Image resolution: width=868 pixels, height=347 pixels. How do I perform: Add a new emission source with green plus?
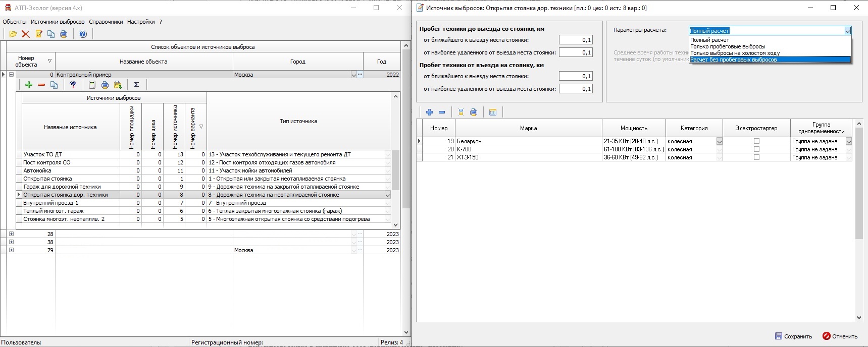pyautogui.click(x=29, y=85)
